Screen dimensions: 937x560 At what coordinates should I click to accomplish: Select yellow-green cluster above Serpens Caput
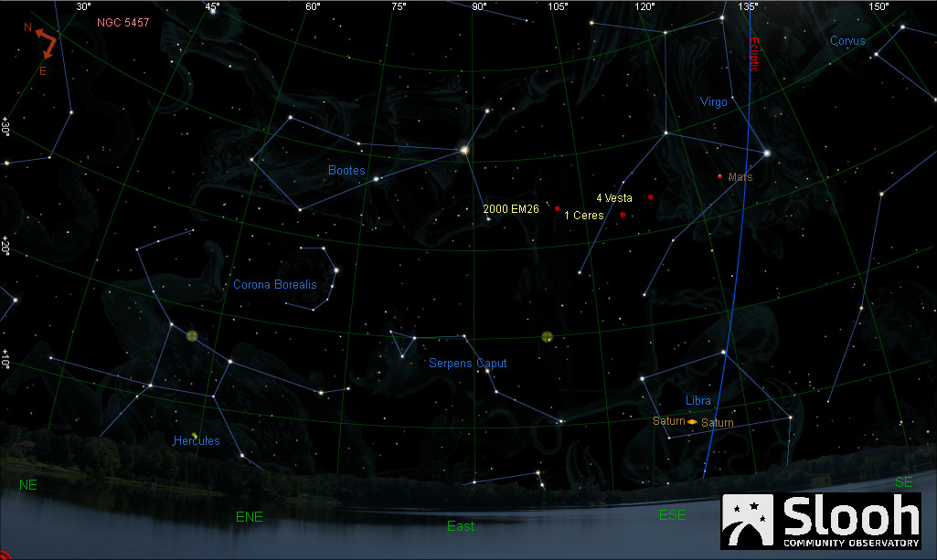click(x=547, y=337)
